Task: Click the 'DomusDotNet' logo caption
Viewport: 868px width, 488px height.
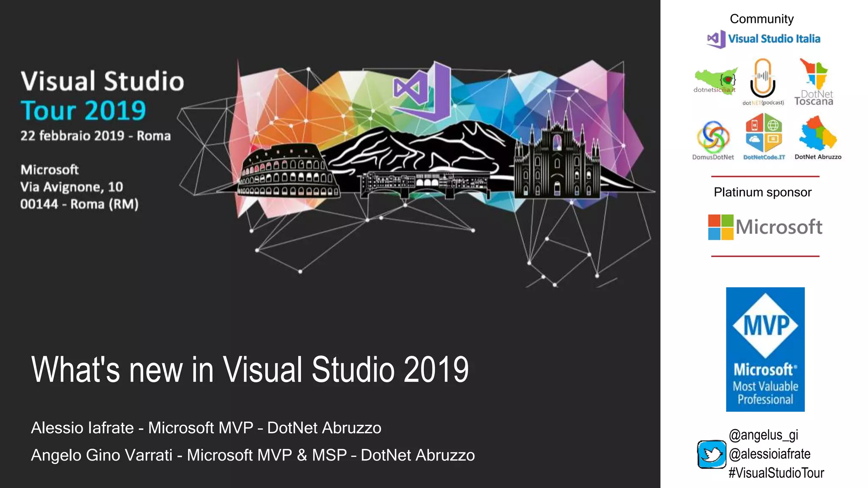Action: pos(713,157)
